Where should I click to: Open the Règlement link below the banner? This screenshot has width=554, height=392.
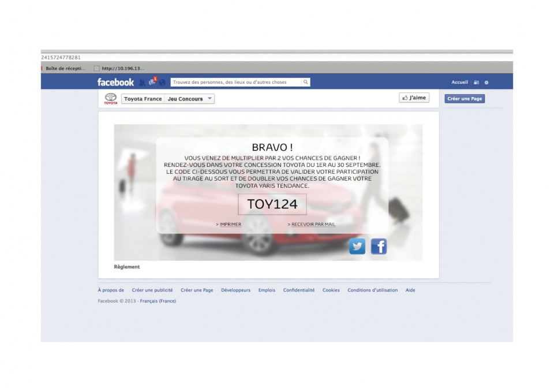click(x=127, y=267)
